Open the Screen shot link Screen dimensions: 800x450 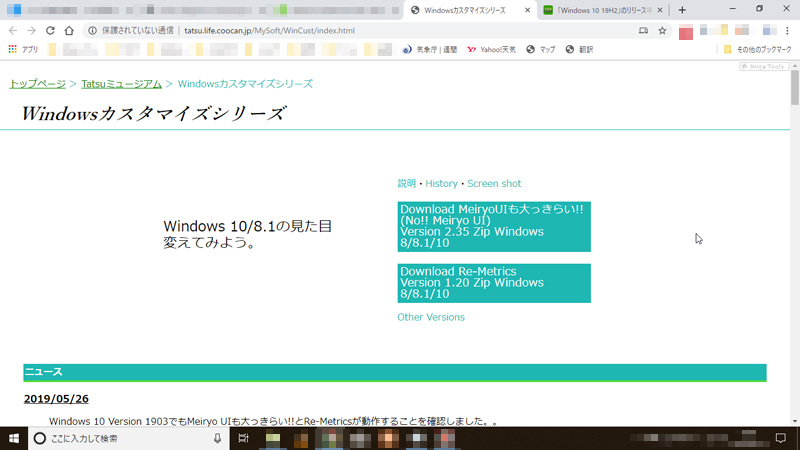coord(494,184)
